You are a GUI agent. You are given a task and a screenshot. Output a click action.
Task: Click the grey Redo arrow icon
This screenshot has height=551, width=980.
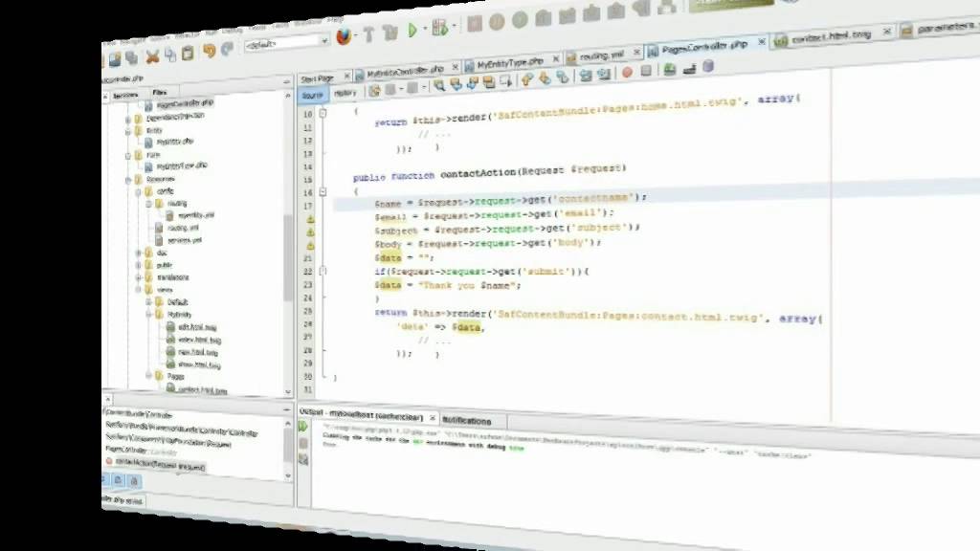click(x=227, y=50)
